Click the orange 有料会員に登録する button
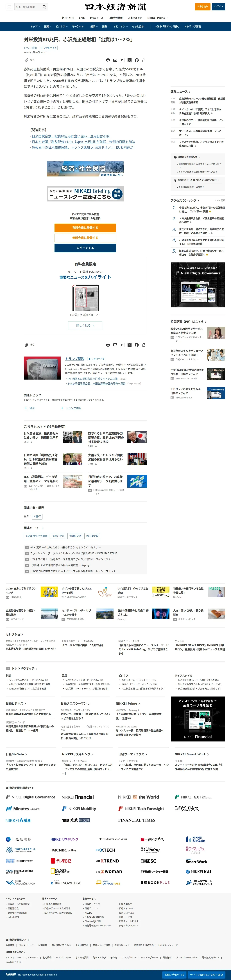Image resolution: width=231 pixels, height=980 pixels. [x=85, y=228]
